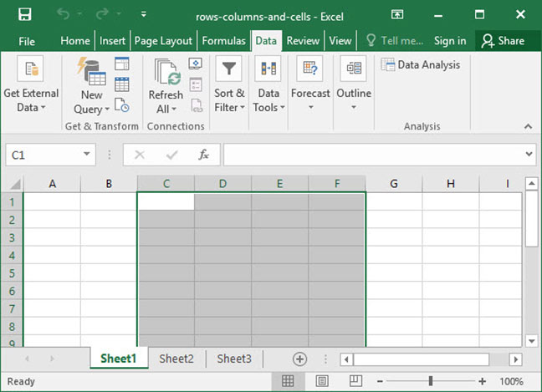542x392 pixels.
Task: Click the Connections icon
Action: click(196, 64)
